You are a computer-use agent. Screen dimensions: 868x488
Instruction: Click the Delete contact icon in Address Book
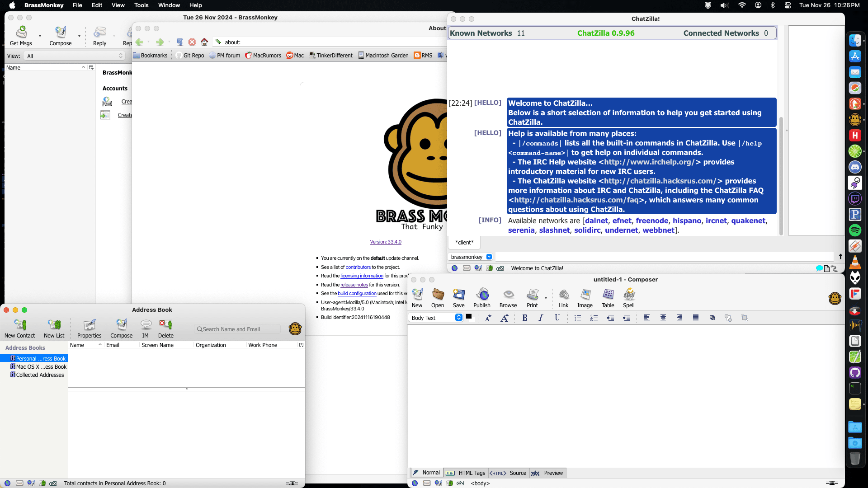tap(165, 325)
